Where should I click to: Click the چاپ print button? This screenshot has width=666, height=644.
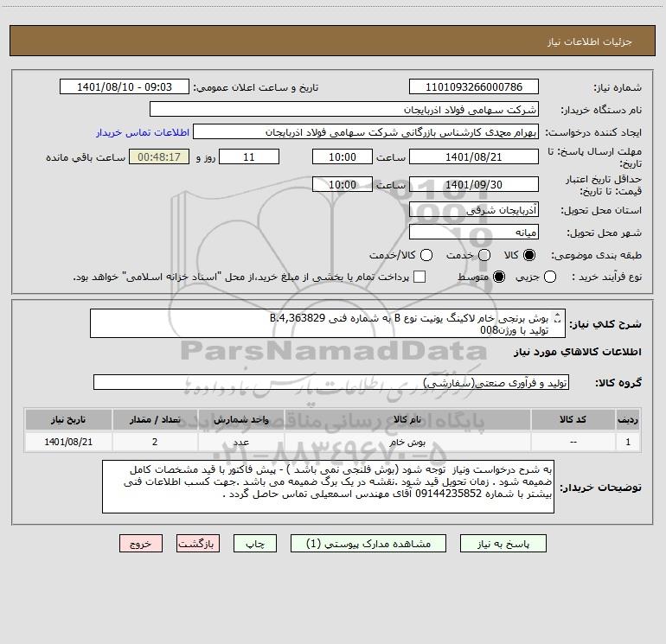(255, 544)
